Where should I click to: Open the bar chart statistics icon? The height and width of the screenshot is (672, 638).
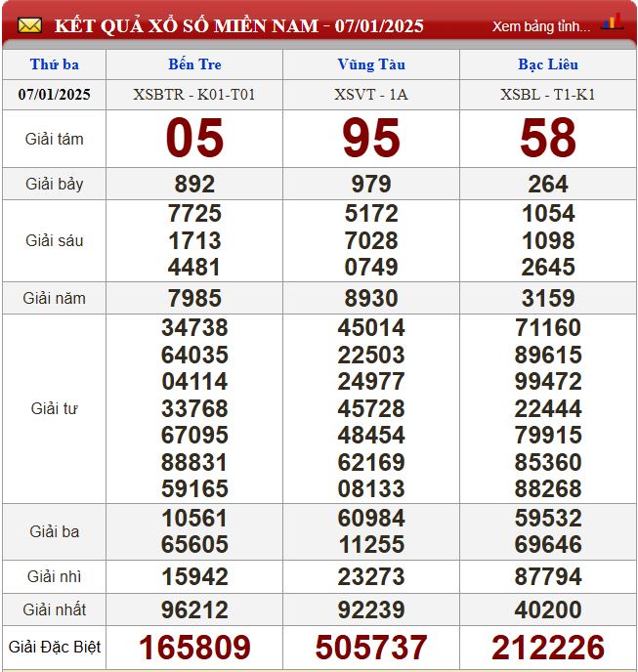point(613,21)
